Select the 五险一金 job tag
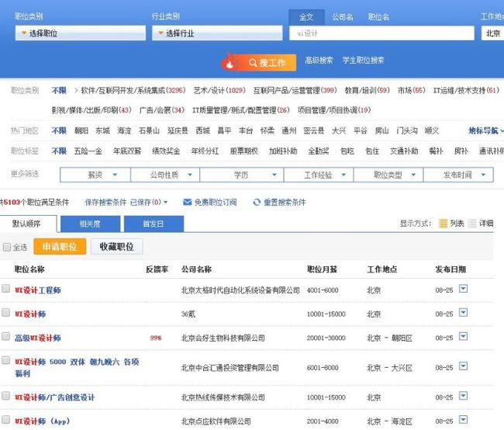504x430 pixels. point(88,151)
